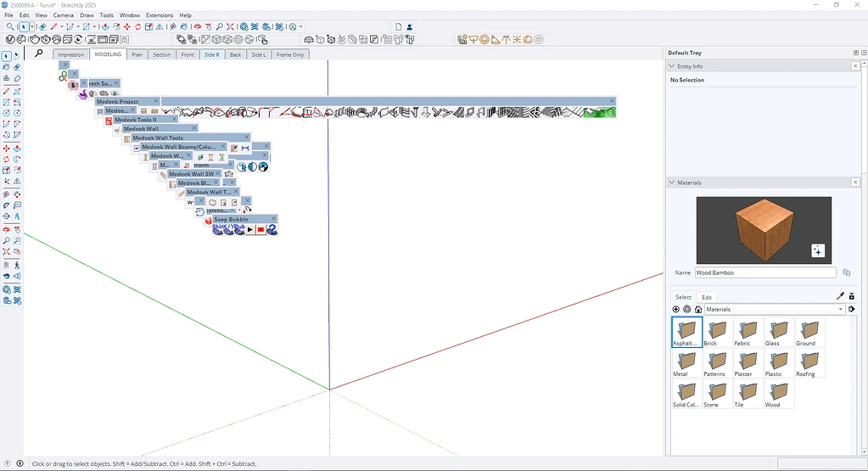Switch to the Frame Only scene tab

[x=290, y=54]
